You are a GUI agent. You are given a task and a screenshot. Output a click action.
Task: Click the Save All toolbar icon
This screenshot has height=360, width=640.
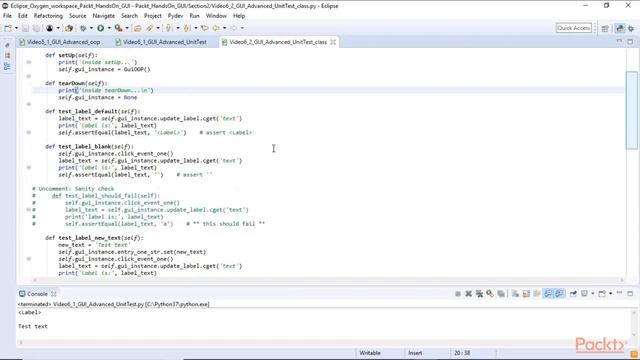tap(36, 28)
